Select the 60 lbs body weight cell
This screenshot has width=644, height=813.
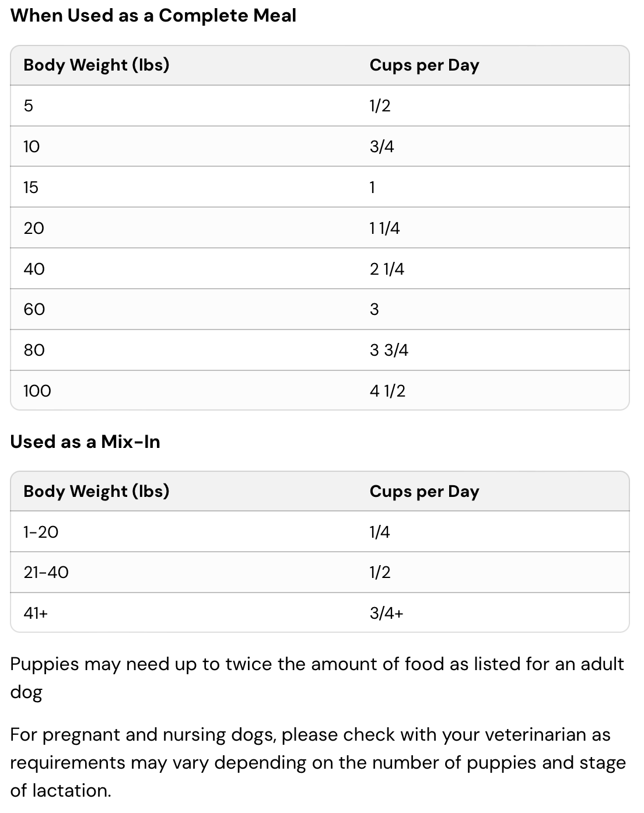coord(34,309)
